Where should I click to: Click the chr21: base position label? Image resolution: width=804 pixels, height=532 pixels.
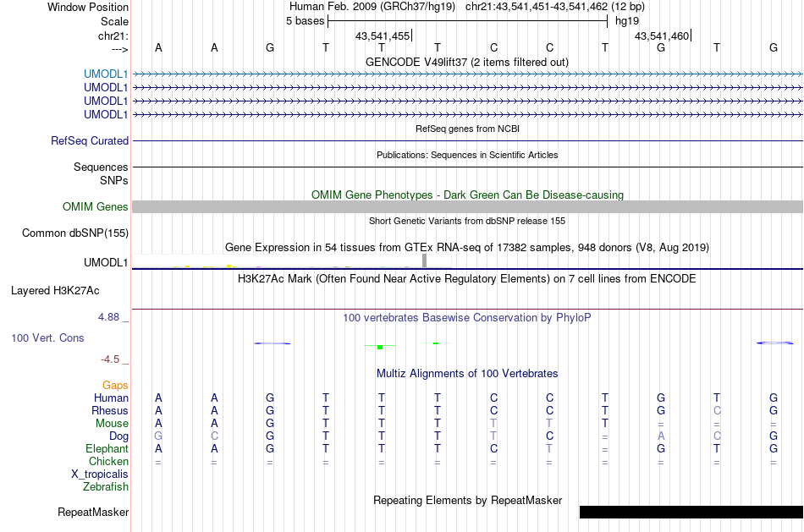113,36
